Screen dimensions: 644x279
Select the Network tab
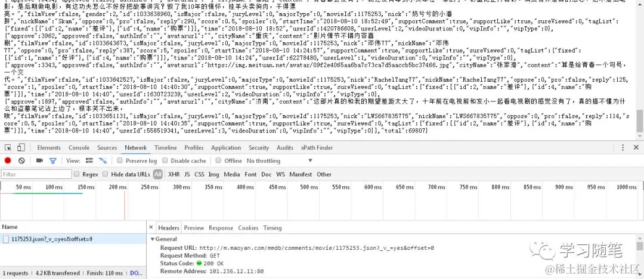click(x=135, y=147)
